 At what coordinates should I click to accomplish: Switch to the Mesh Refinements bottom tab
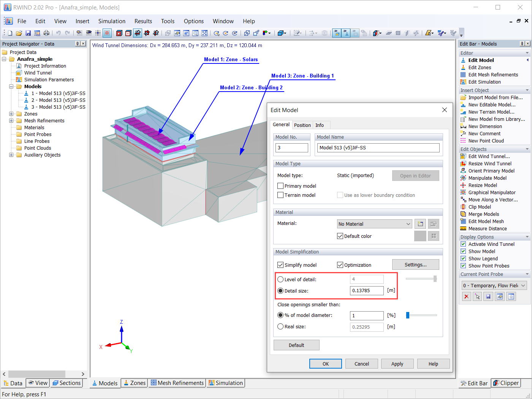click(x=177, y=383)
